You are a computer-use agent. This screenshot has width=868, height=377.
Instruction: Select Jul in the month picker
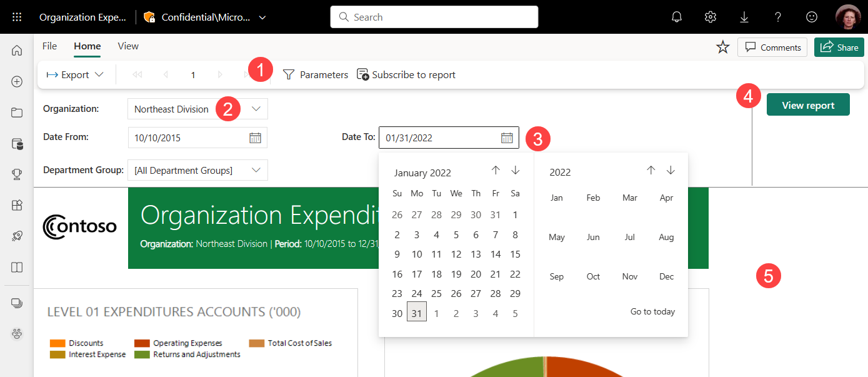(630, 237)
